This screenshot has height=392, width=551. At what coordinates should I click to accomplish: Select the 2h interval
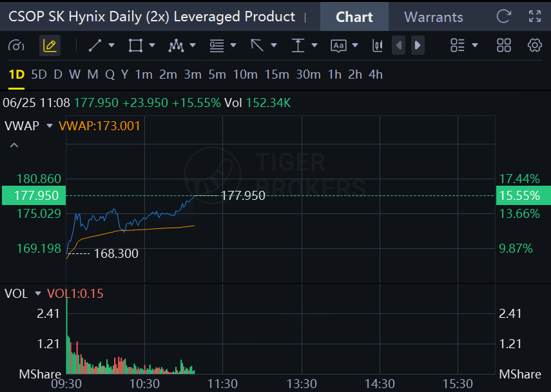tap(355, 75)
